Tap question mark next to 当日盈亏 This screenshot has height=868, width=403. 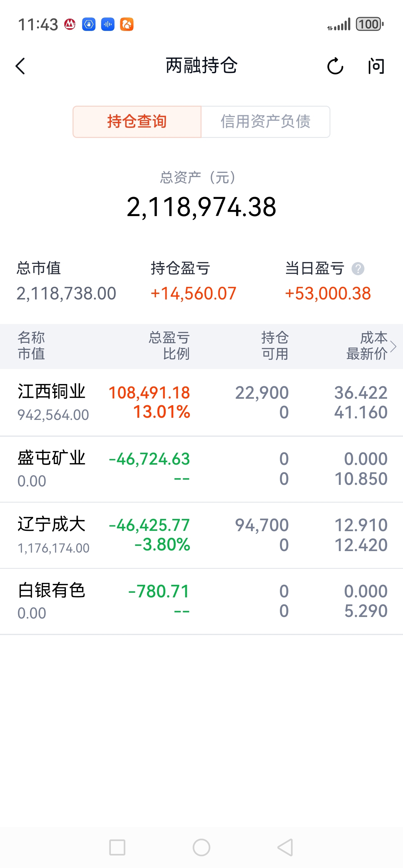[x=358, y=269]
